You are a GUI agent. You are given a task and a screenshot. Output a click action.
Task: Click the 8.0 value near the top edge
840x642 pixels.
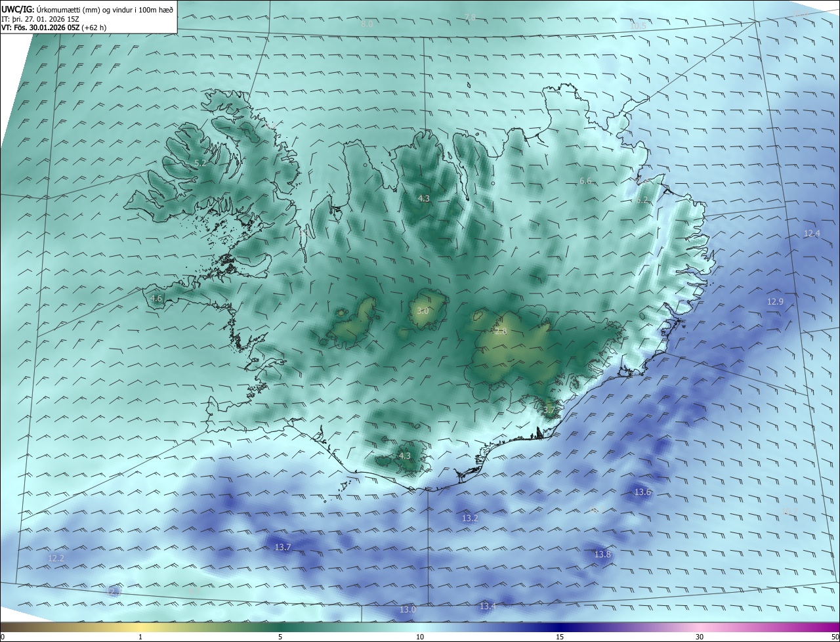367,24
